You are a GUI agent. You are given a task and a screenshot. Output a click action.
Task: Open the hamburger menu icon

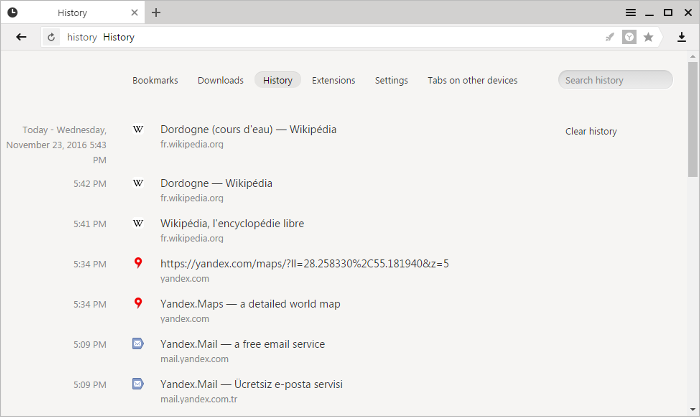coord(630,13)
